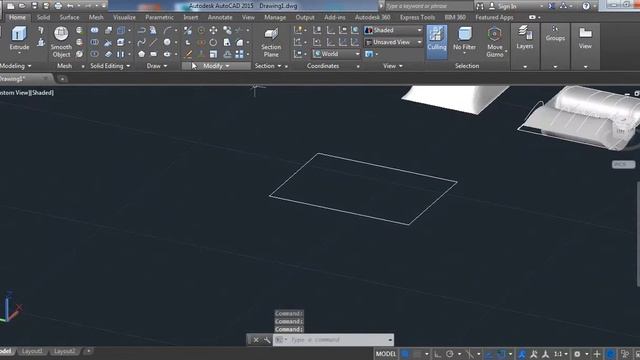This screenshot has height=360, width=640.
Task: Open the 1:1 annotation scale dropdown
Action: click(x=560, y=354)
